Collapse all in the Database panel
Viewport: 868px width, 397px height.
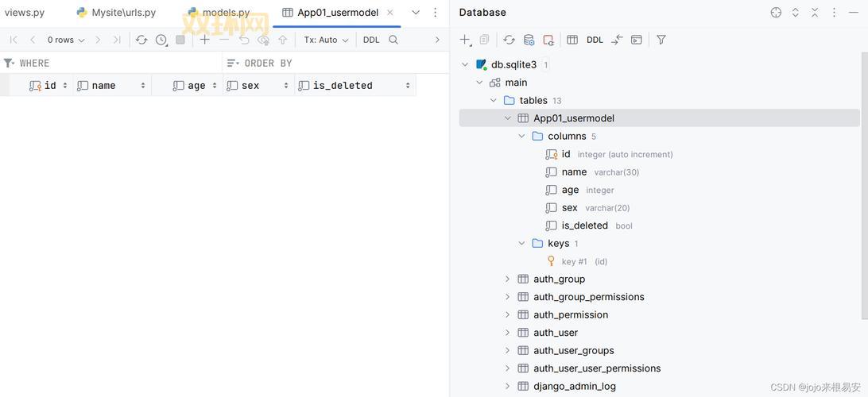815,13
